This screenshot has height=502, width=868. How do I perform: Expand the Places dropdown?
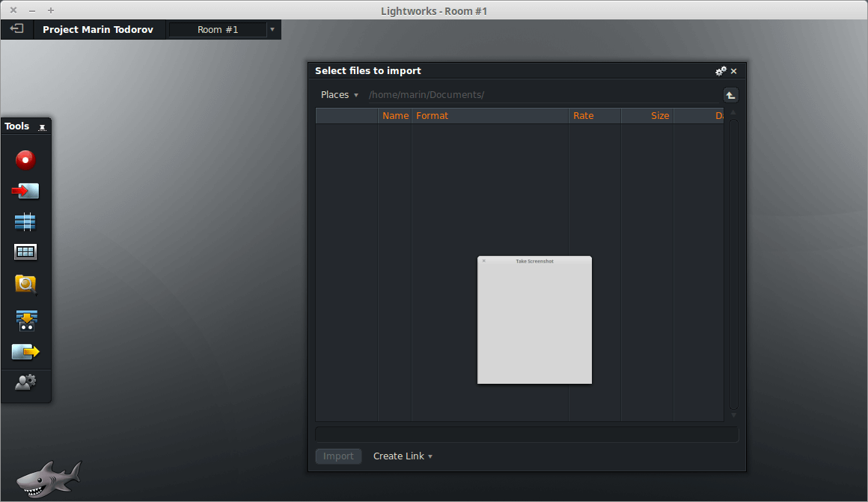[x=340, y=95]
